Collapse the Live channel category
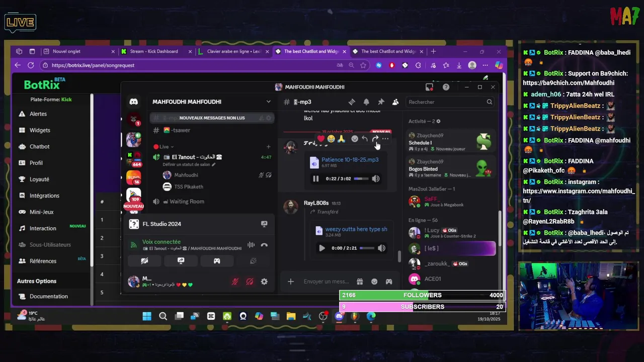644x362 pixels. pyautogui.click(x=164, y=147)
